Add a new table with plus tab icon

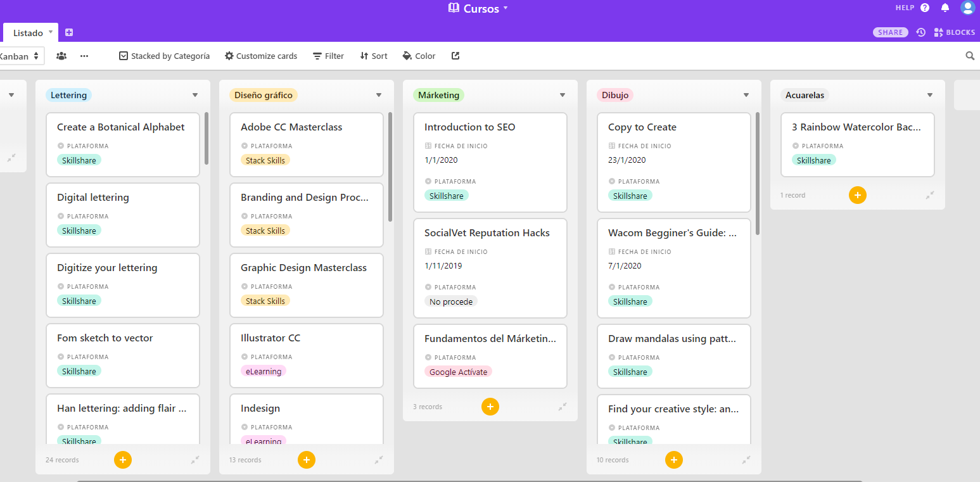click(69, 32)
